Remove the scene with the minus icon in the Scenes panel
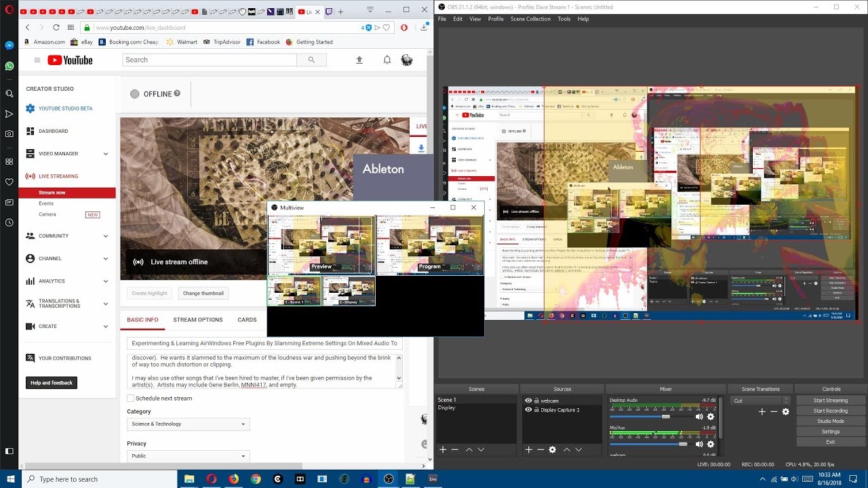Image resolution: width=868 pixels, height=488 pixels. tap(455, 449)
